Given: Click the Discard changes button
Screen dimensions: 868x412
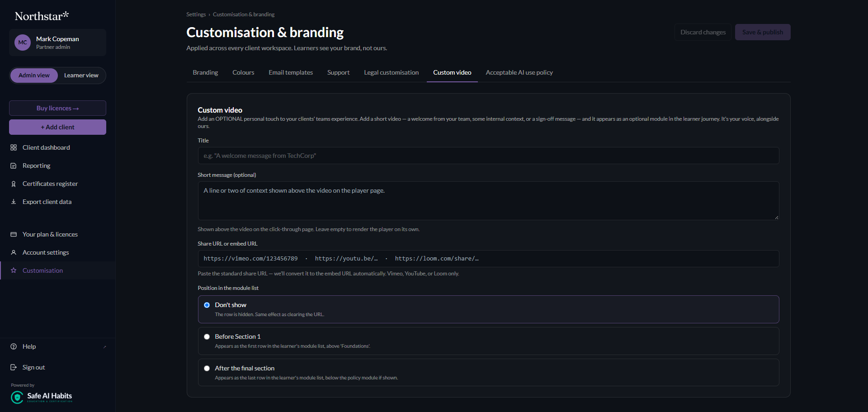Looking at the screenshot, I should pos(703,32).
